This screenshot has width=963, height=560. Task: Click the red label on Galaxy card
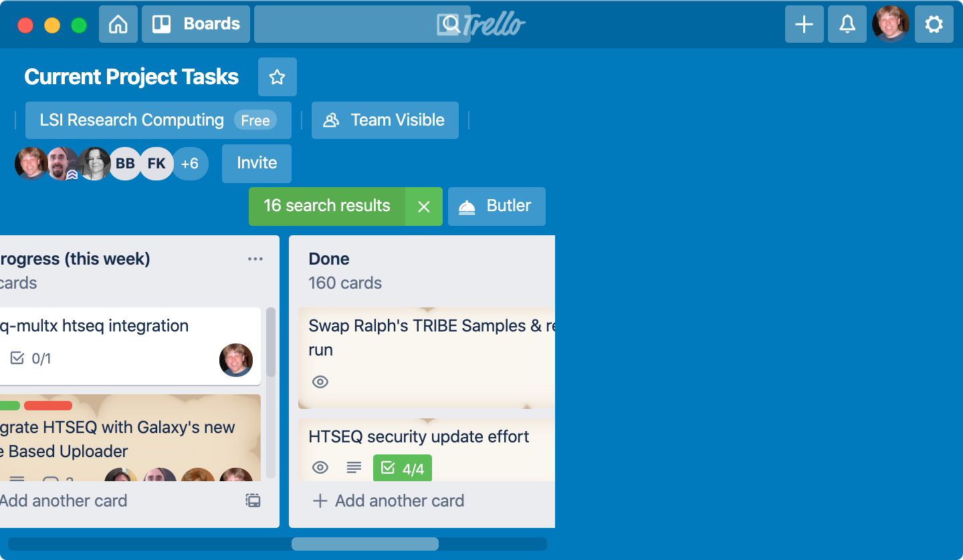48,406
